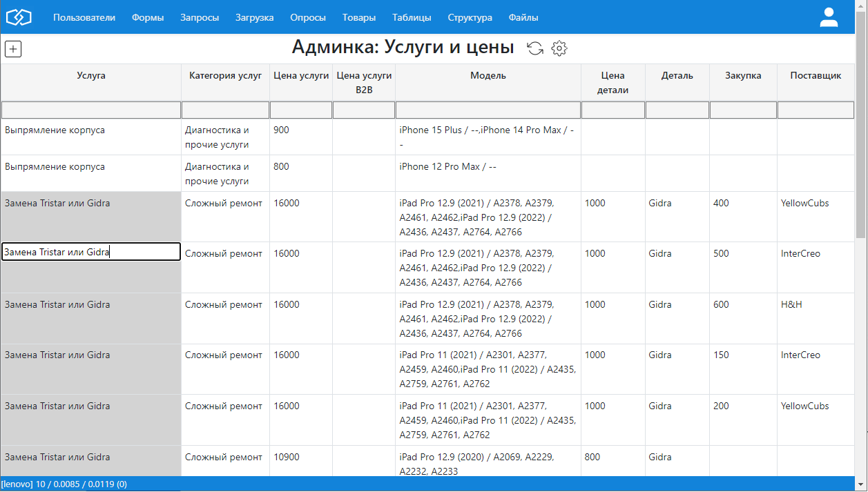The width and height of the screenshot is (868, 492).
Task: Focus the Закупка filter field
Action: click(x=744, y=110)
